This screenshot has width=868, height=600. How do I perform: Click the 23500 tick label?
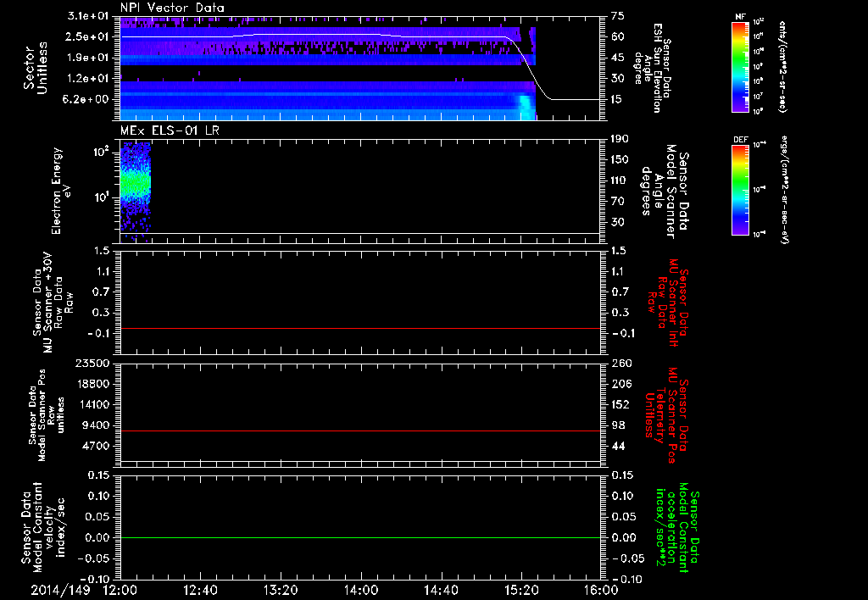(93, 363)
